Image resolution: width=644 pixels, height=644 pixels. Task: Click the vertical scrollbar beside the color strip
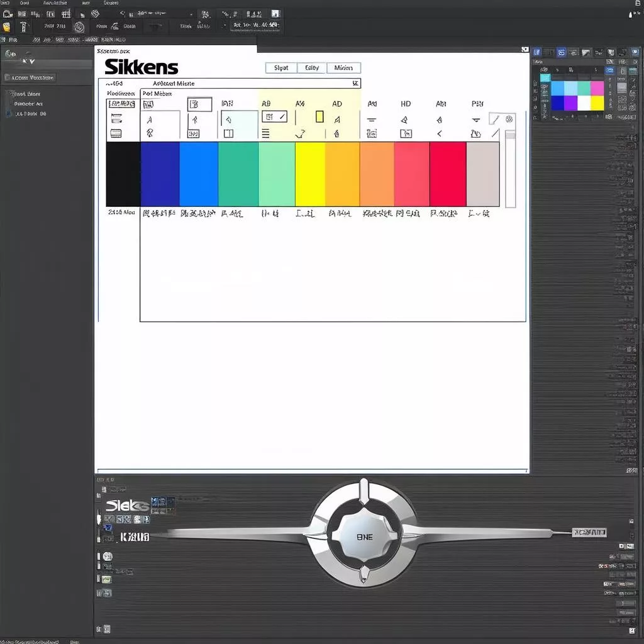[x=510, y=169]
